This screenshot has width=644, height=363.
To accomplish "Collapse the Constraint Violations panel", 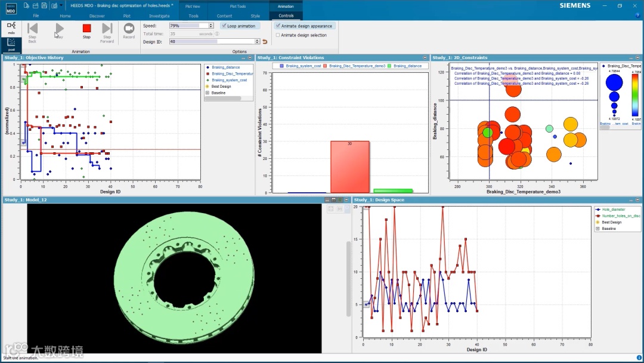I will (x=425, y=57).
